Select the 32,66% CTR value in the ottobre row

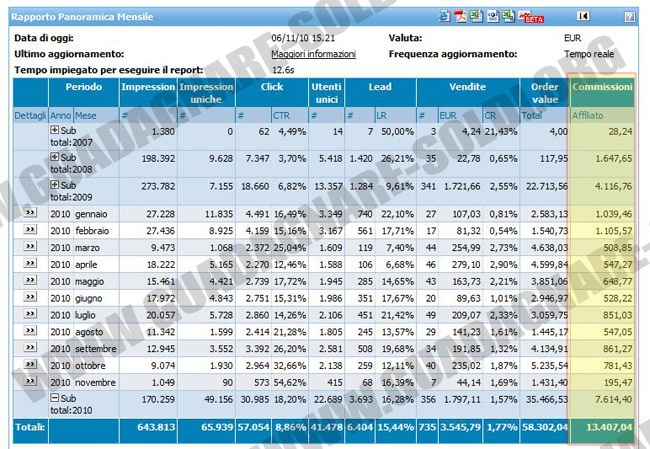290,366
